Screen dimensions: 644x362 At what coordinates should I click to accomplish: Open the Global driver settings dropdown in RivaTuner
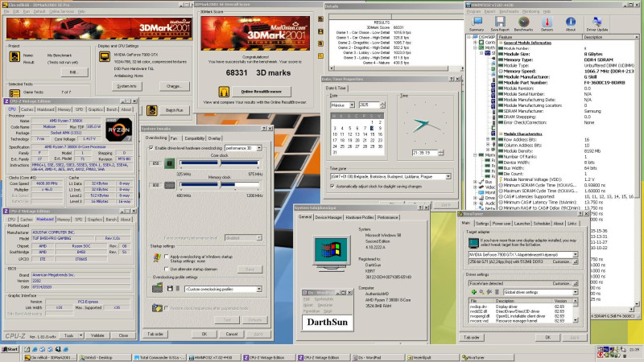[575, 292]
